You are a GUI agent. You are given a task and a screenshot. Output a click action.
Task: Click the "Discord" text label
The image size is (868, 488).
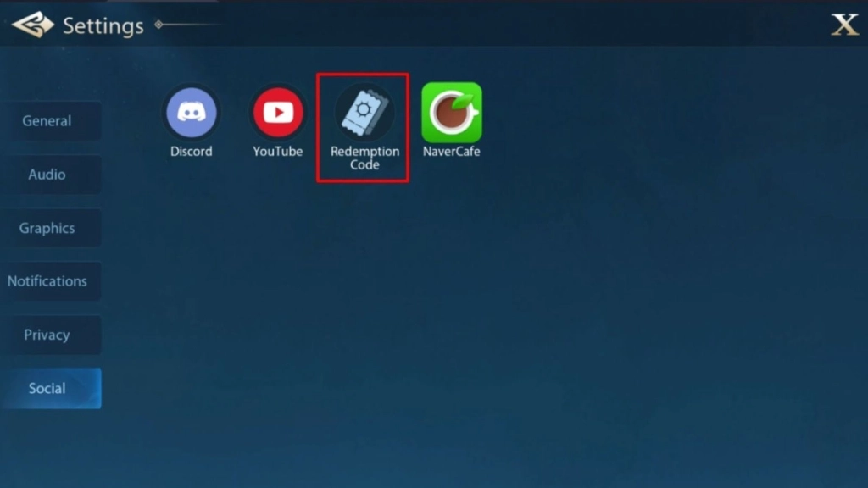192,152
